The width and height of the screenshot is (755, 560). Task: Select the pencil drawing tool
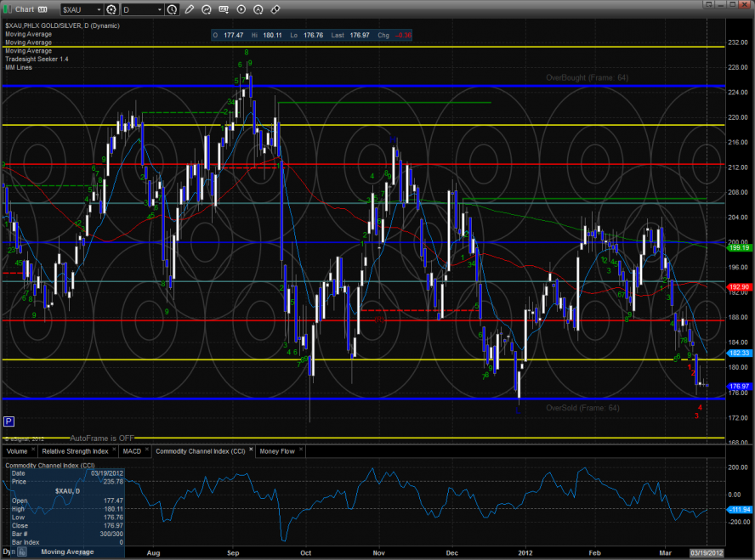coord(189,9)
